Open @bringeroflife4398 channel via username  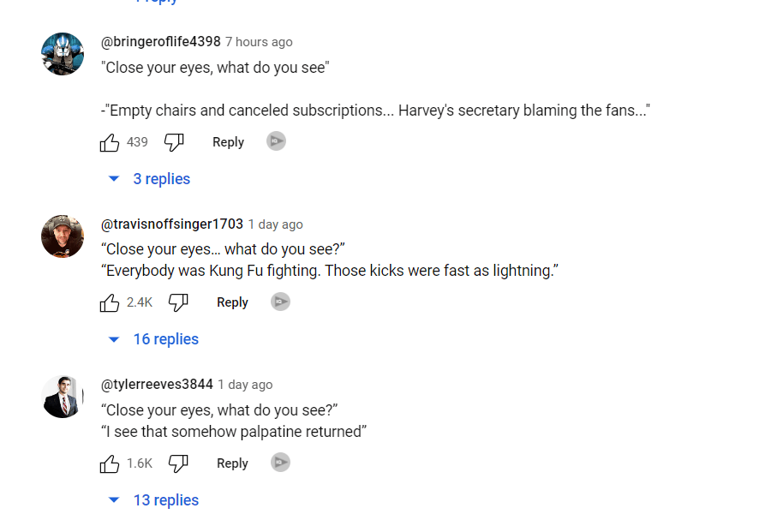coord(161,41)
